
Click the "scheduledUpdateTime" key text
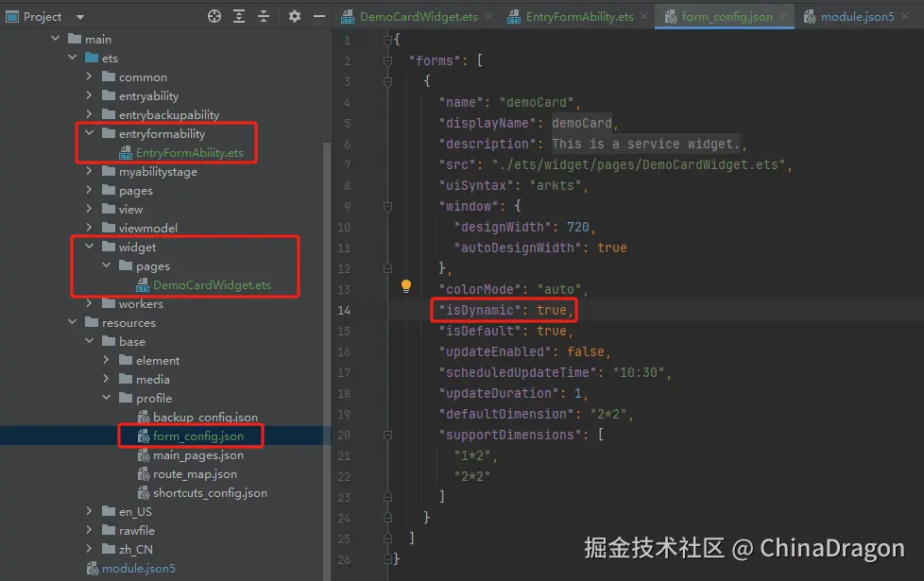[518, 372]
